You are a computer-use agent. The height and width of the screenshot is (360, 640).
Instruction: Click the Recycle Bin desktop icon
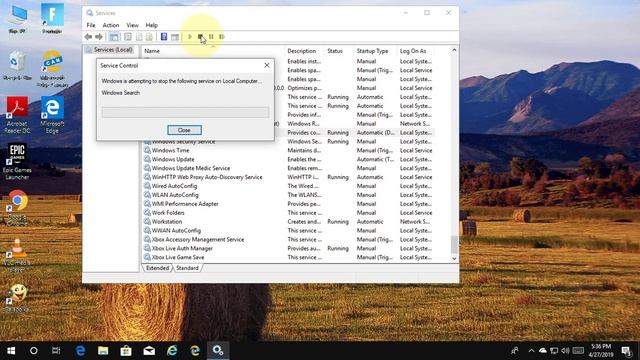[17, 65]
